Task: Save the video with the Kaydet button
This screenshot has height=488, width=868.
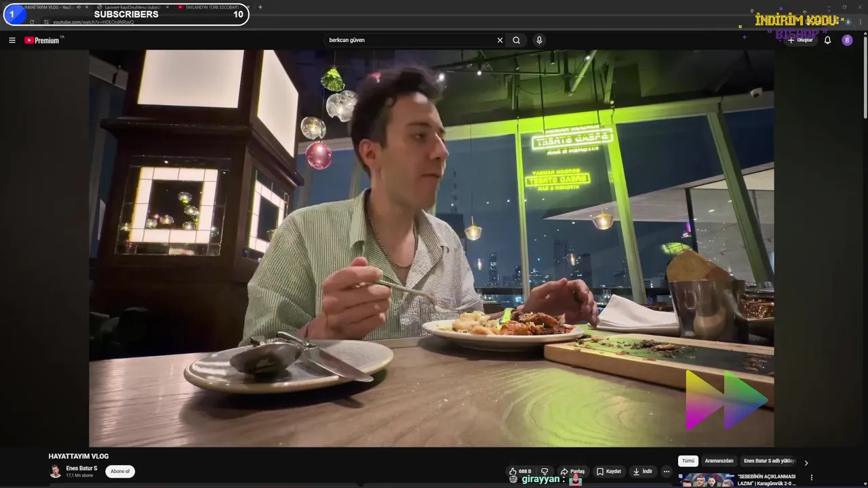Action: click(609, 471)
